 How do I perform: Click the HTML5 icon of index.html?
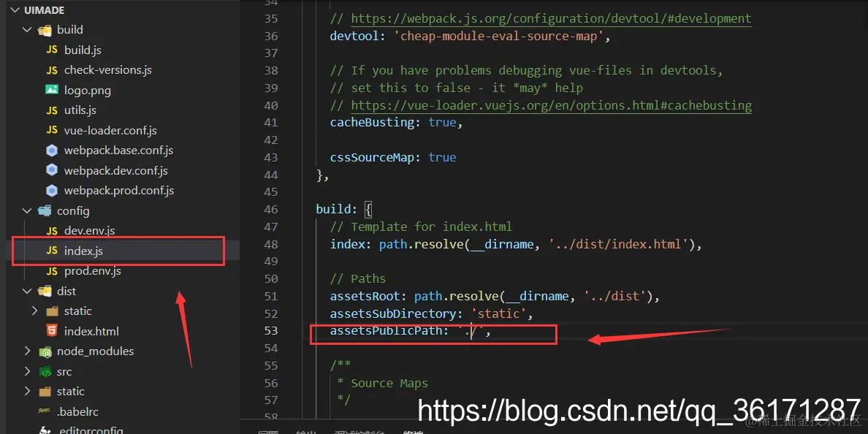52,331
